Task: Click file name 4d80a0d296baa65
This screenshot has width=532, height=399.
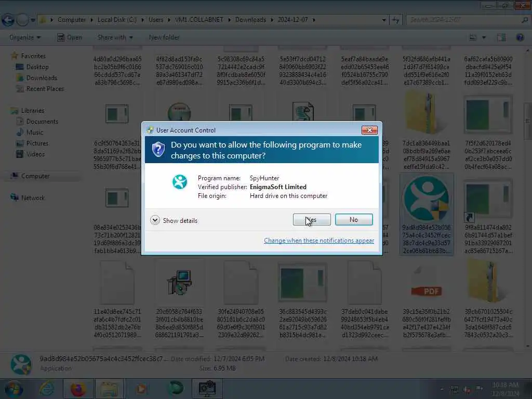Action: [117, 71]
